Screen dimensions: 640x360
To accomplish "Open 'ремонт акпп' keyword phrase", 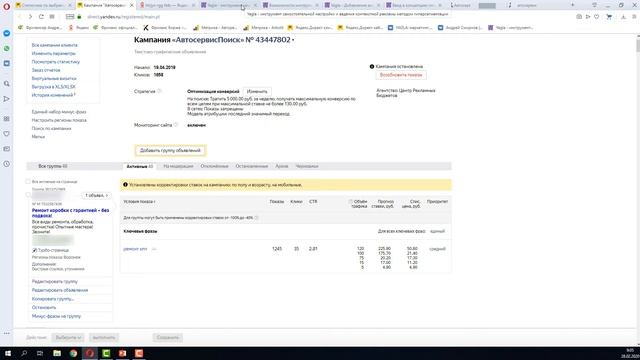I will [135, 249].
